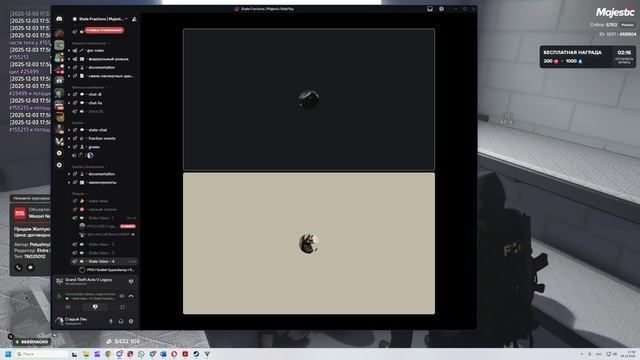
Task: Turn on camera in the voice panel
Action: click(x=68, y=307)
